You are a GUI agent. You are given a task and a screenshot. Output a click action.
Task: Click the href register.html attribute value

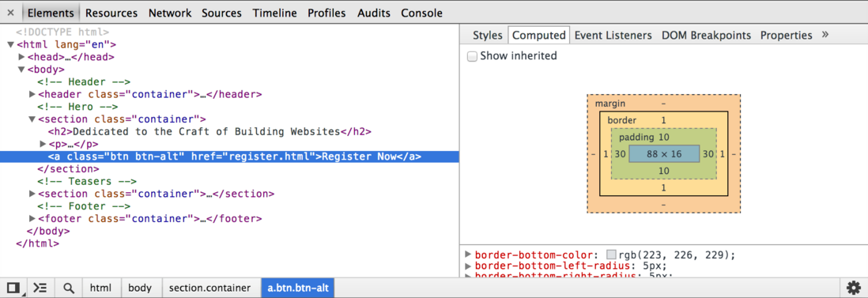269,157
